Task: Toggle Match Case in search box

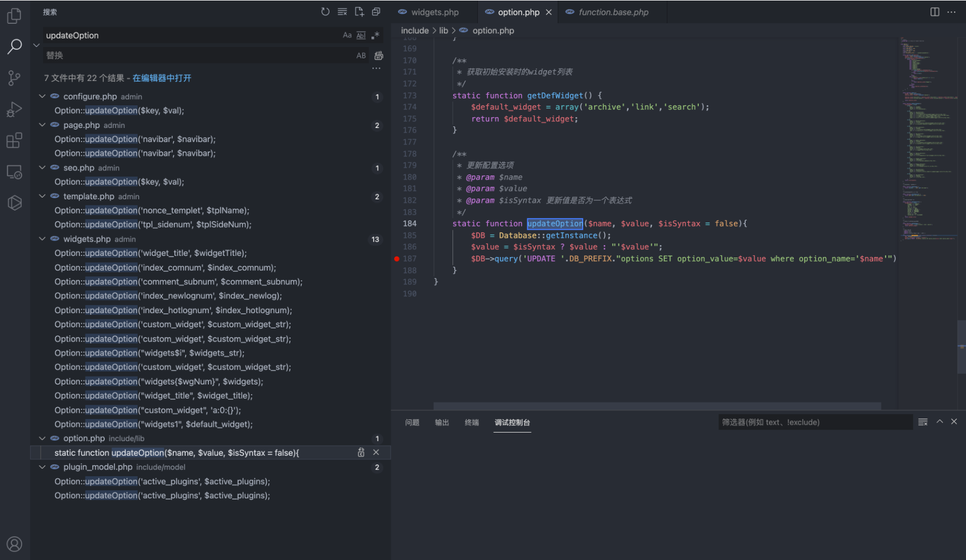Action: [x=347, y=35]
